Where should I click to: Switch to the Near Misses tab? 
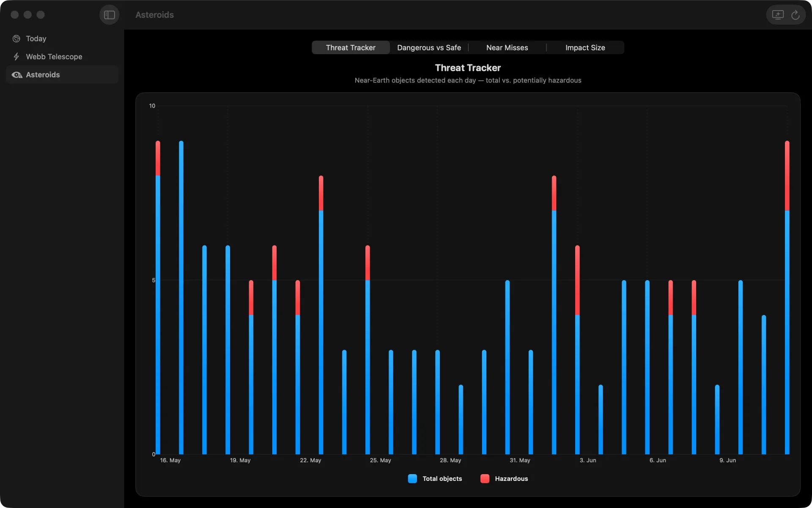[x=507, y=47]
